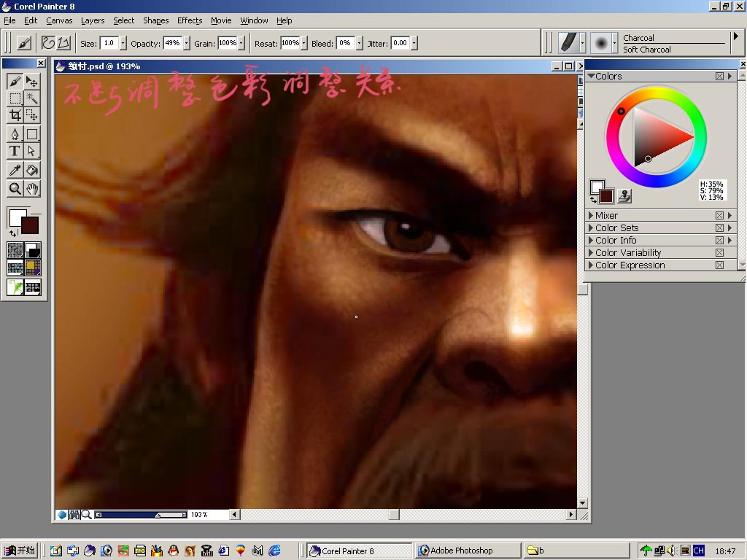Screen dimensions: 747x560
Task: Expand the Color Info palette
Action: tap(591, 240)
